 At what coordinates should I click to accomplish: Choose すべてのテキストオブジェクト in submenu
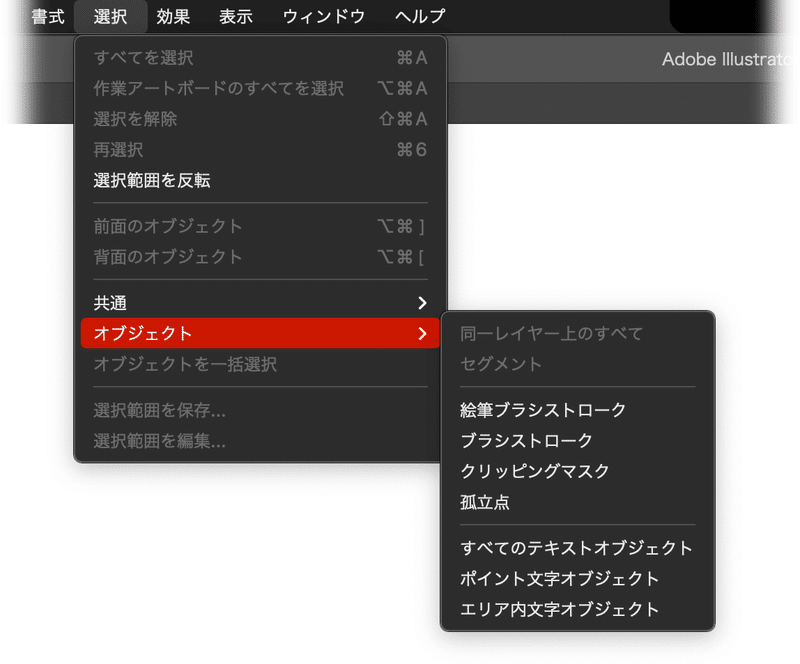pos(578,548)
